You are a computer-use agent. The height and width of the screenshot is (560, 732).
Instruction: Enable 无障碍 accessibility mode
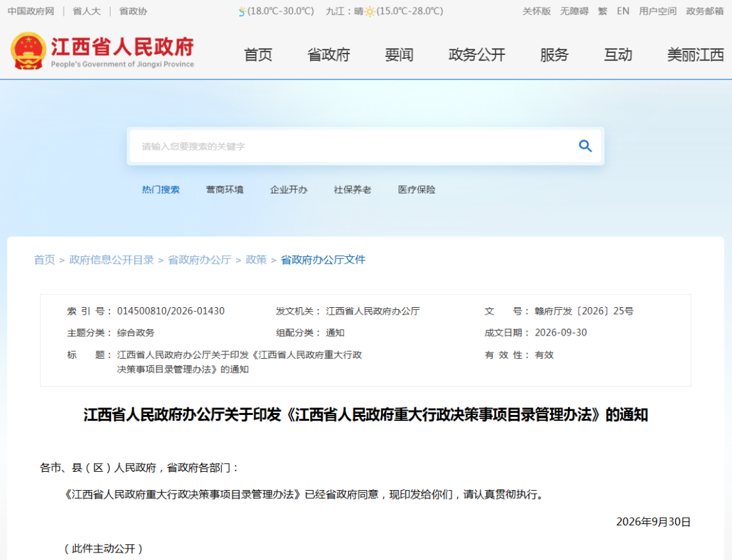[x=574, y=12]
